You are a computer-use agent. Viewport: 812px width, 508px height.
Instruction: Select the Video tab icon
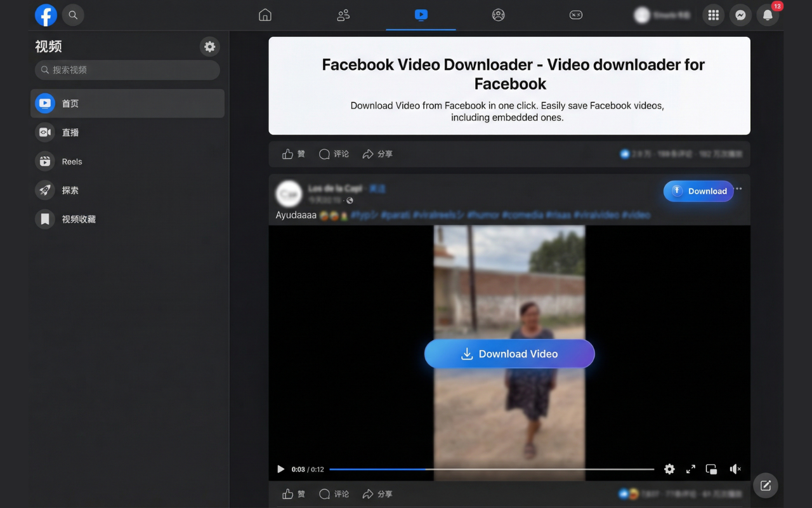(421, 15)
